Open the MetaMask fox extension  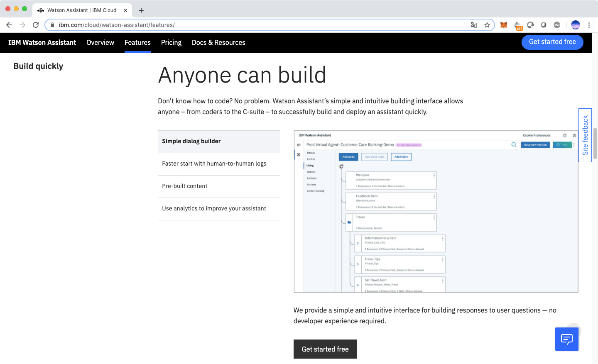504,25
